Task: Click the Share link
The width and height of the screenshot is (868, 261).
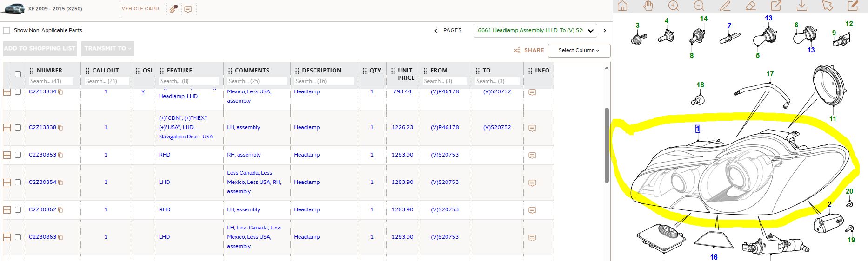Action: point(529,50)
